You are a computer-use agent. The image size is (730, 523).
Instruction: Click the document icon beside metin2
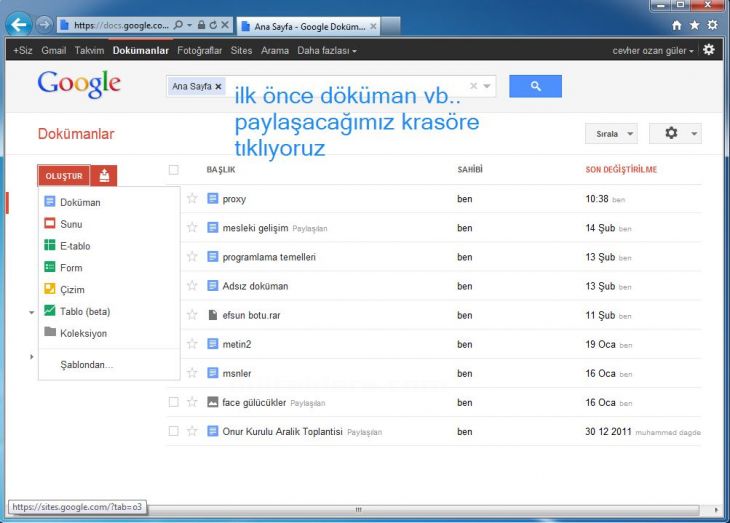tap(212, 344)
